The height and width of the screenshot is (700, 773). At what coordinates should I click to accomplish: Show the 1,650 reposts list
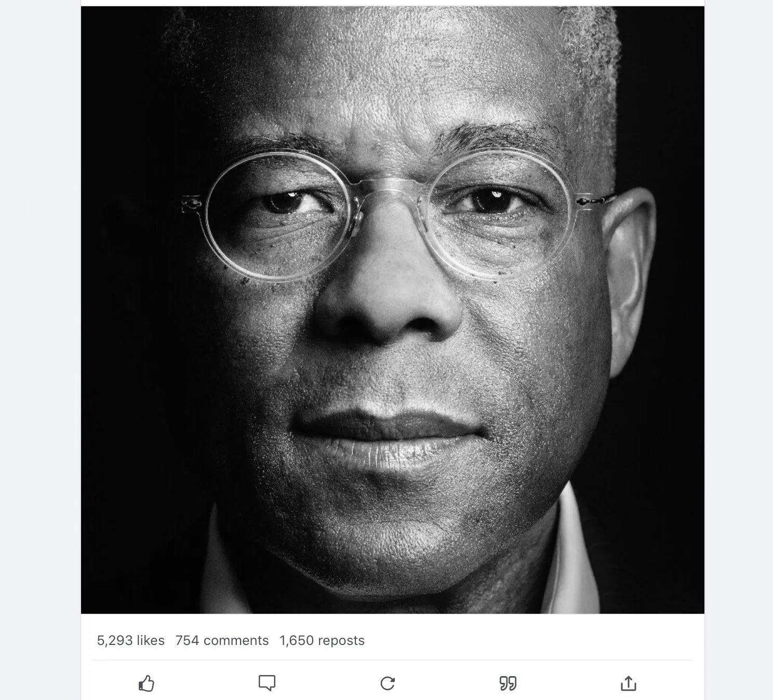pyautogui.click(x=322, y=640)
